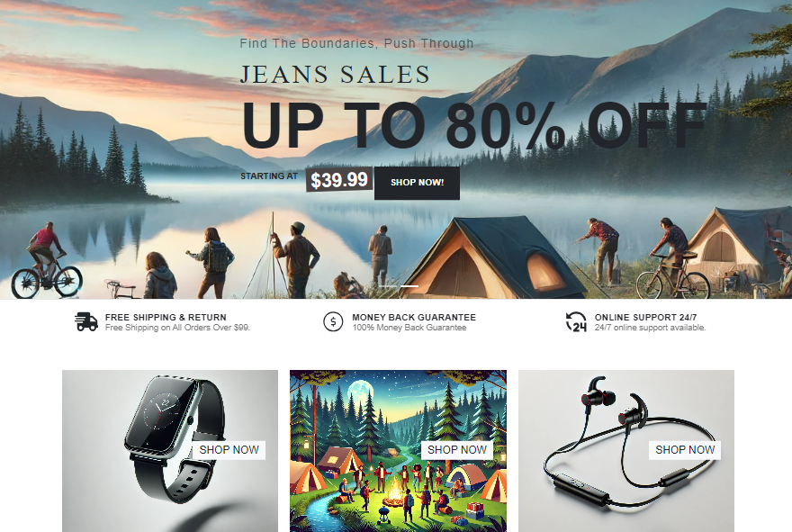Click the UP TO 80% OFF headline

(x=473, y=125)
